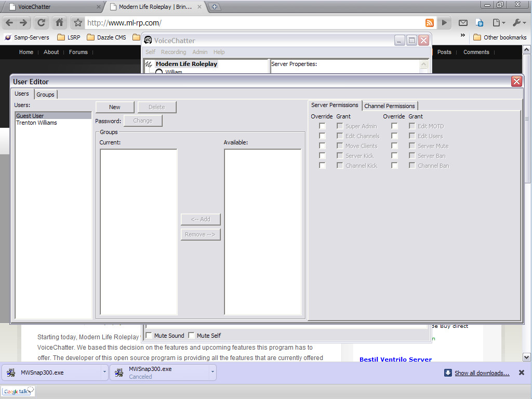Open the wrench settings menu

tap(520, 23)
